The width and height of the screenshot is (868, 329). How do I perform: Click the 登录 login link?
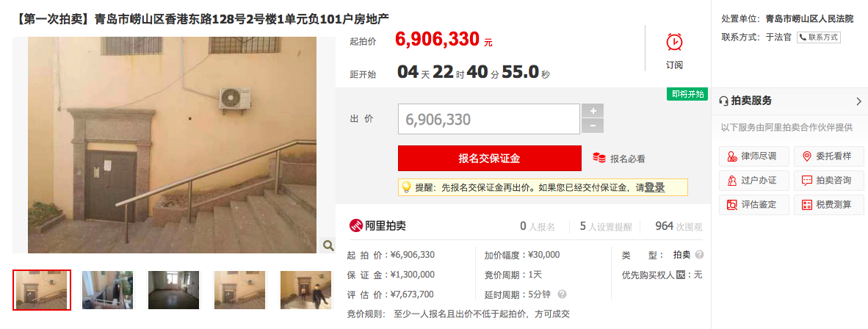(x=654, y=188)
